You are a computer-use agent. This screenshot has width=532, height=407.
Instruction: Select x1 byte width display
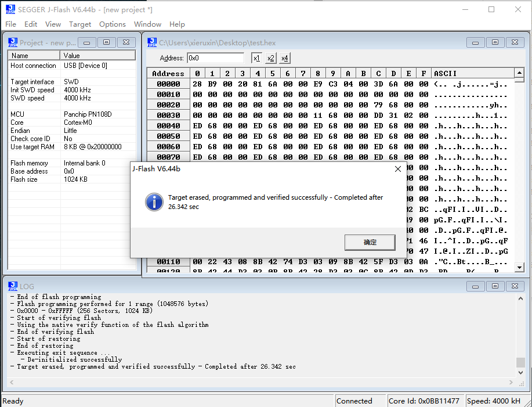coord(256,58)
